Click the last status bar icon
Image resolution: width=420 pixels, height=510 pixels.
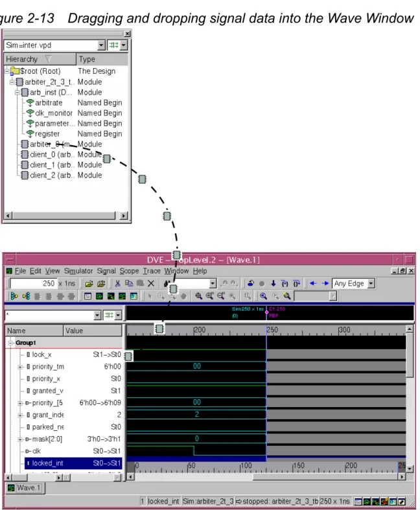(x=401, y=502)
